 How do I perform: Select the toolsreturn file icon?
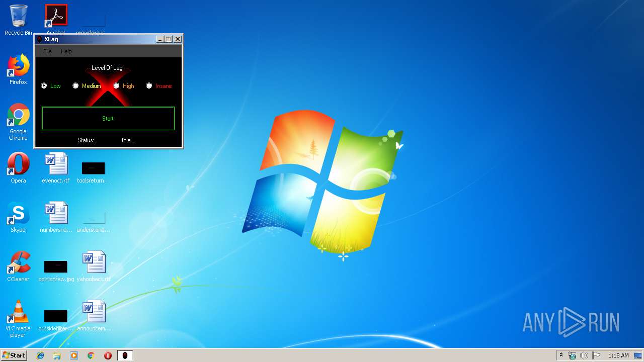click(x=94, y=172)
